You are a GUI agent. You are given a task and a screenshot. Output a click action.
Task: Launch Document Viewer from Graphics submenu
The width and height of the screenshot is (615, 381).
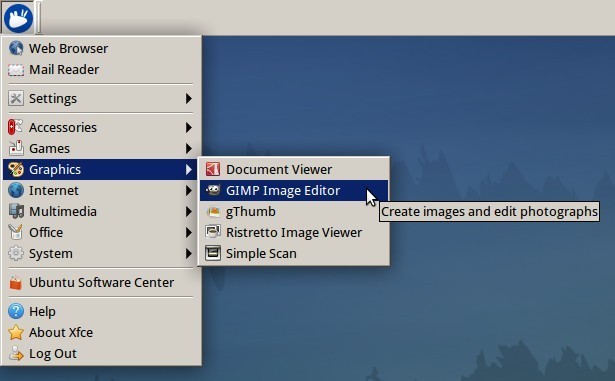click(294, 170)
